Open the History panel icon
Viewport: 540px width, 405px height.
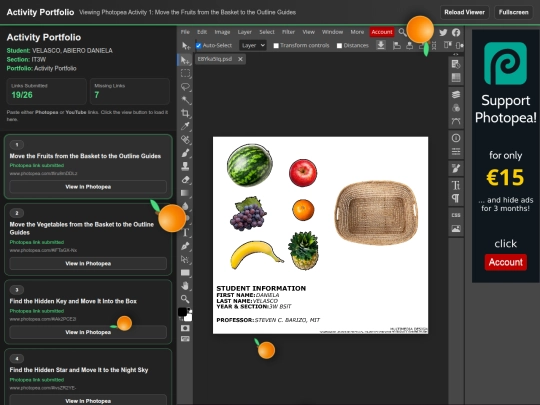456,64
